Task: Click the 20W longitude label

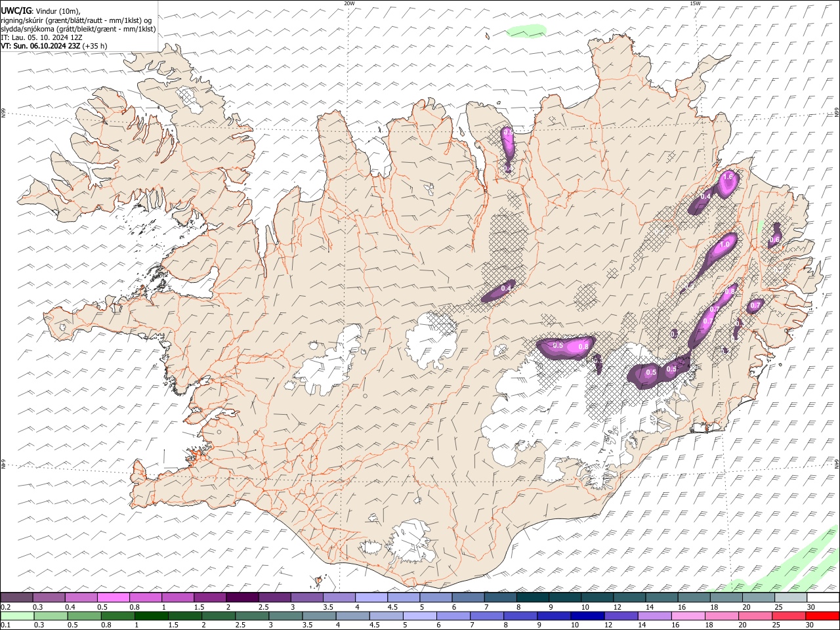Action: (349, 3)
